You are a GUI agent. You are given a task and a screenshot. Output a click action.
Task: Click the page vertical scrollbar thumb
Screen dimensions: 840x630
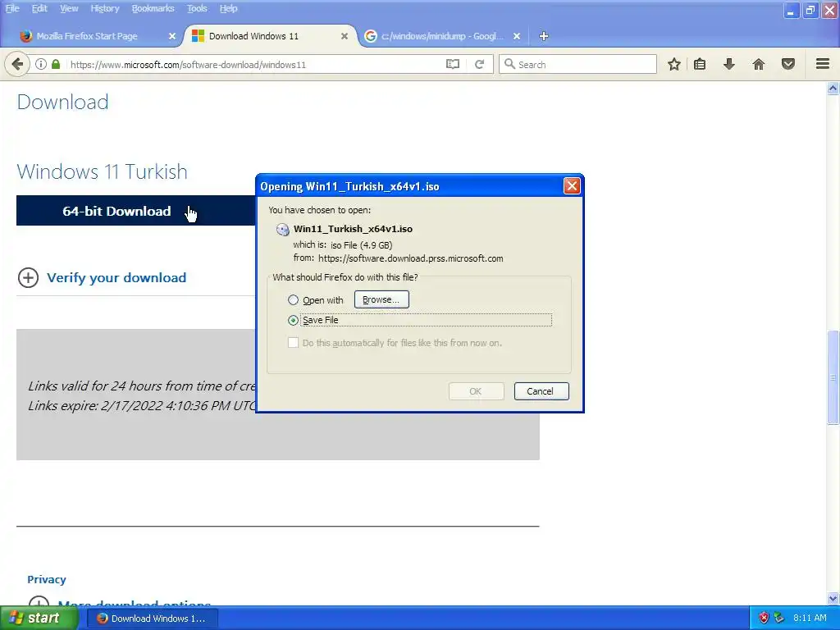point(833,377)
